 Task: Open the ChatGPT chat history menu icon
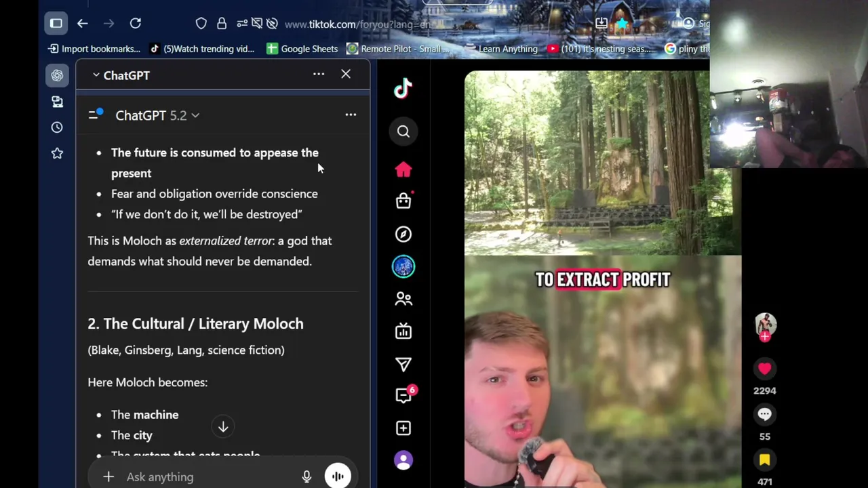(x=96, y=115)
